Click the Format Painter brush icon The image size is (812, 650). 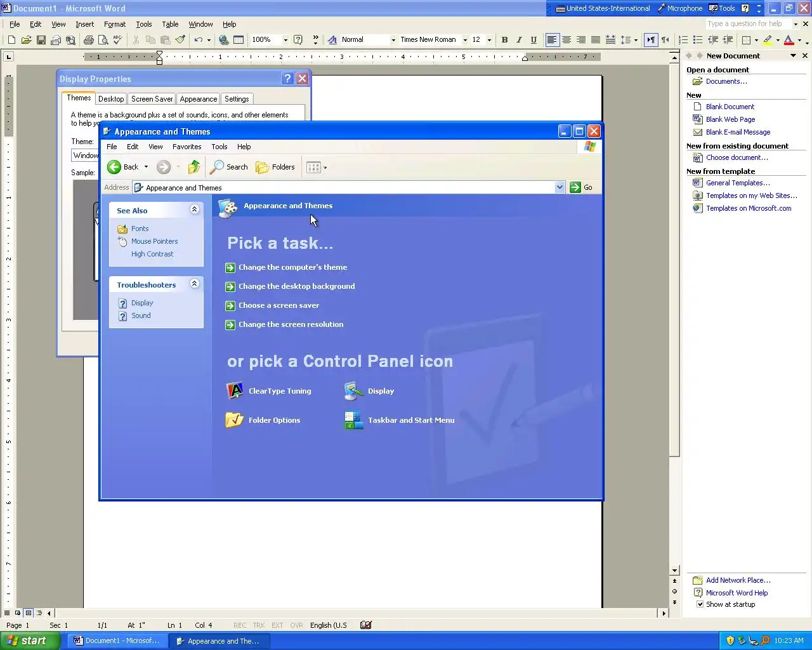pyautogui.click(x=180, y=40)
